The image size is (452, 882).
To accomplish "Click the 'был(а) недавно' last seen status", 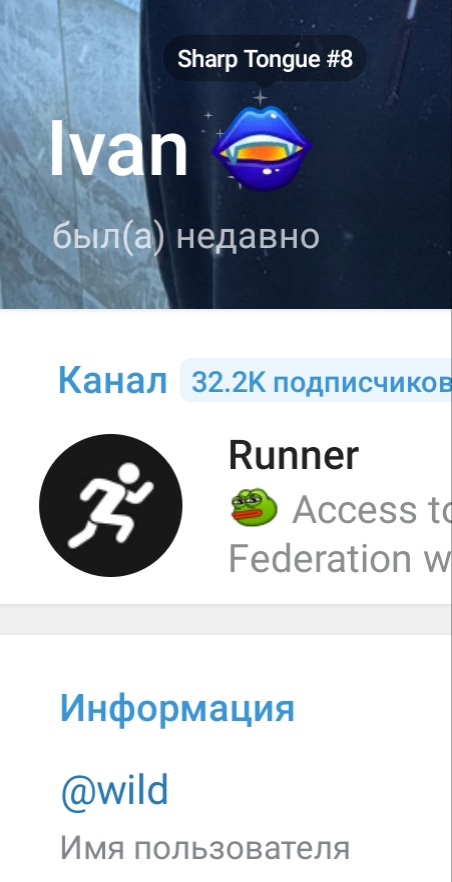I will 186,236.
